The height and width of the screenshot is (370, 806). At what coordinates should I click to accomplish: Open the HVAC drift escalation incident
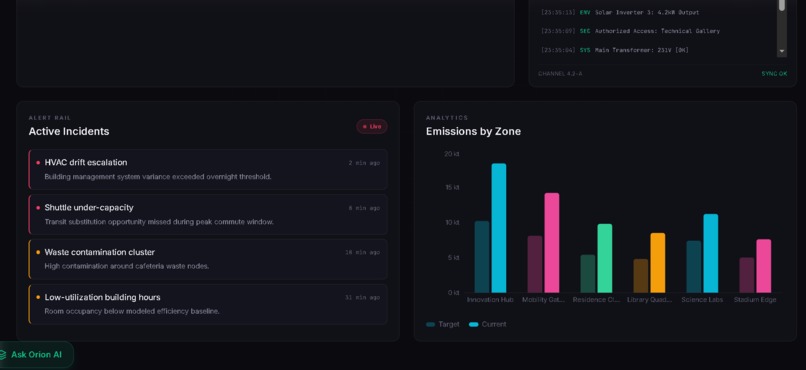(208, 170)
